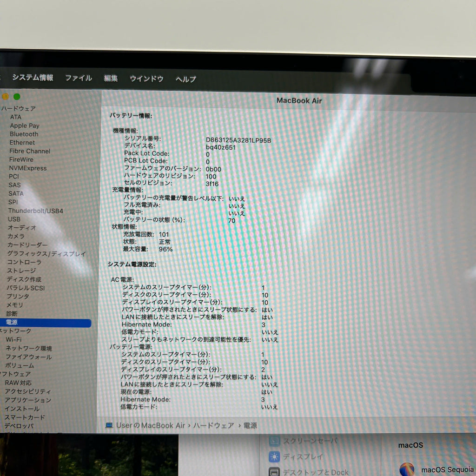This screenshot has width=476, height=476.
Task: Select Bluetooth in the hardware list
Action: 24,134
